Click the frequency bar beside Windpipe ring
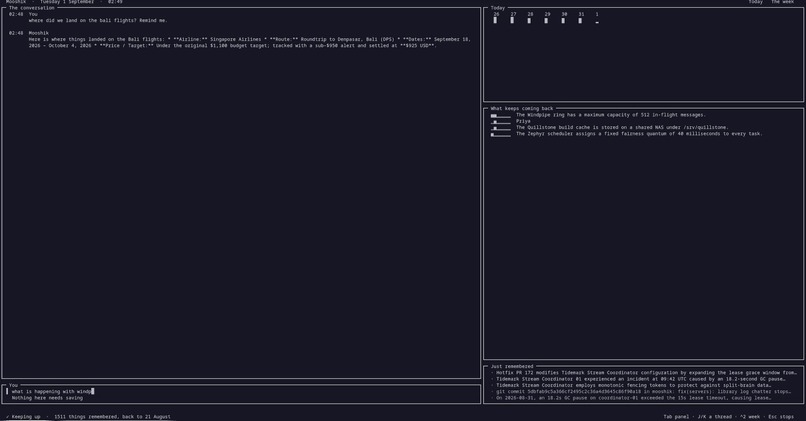Image resolution: width=806 pixels, height=421 pixels. pyautogui.click(x=501, y=116)
